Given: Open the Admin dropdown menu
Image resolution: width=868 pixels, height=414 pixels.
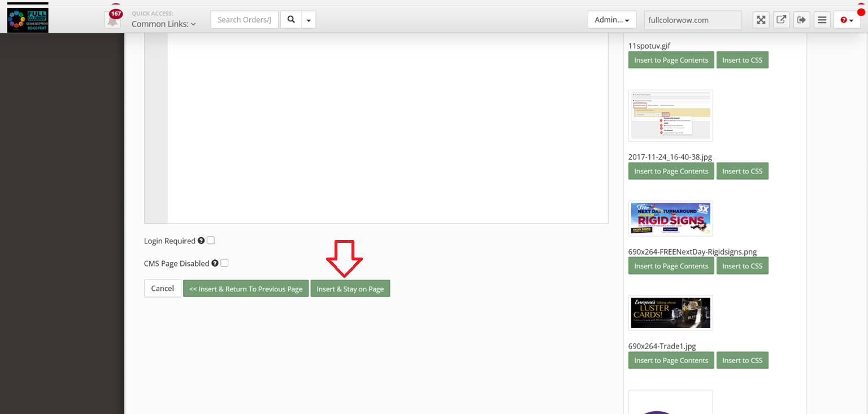Looking at the screenshot, I should click(612, 20).
